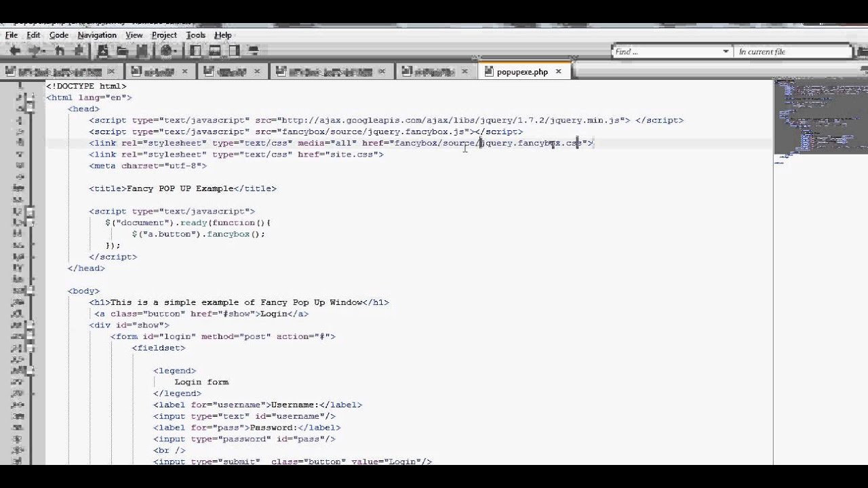868x488 pixels.
Task: Click the input type="text" id="username" line
Action: pos(244,416)
